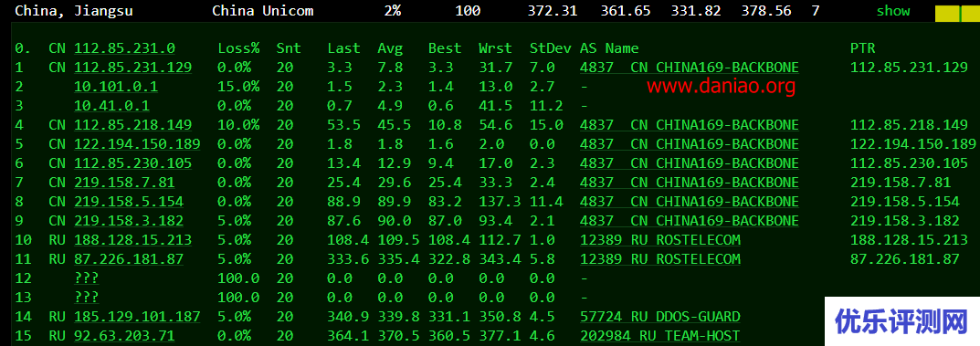Click the www.daniao.org watermark text
The height and width of the screenshot is (346, 980).
722,86
